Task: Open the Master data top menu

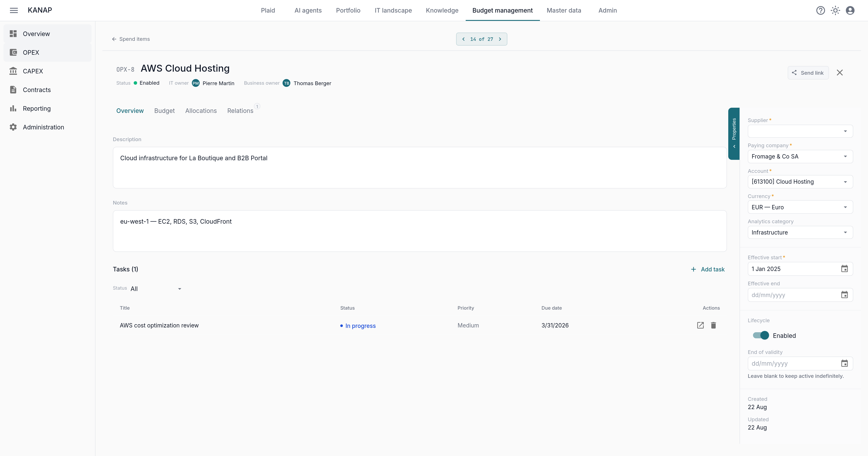Action: coord(564,10)
